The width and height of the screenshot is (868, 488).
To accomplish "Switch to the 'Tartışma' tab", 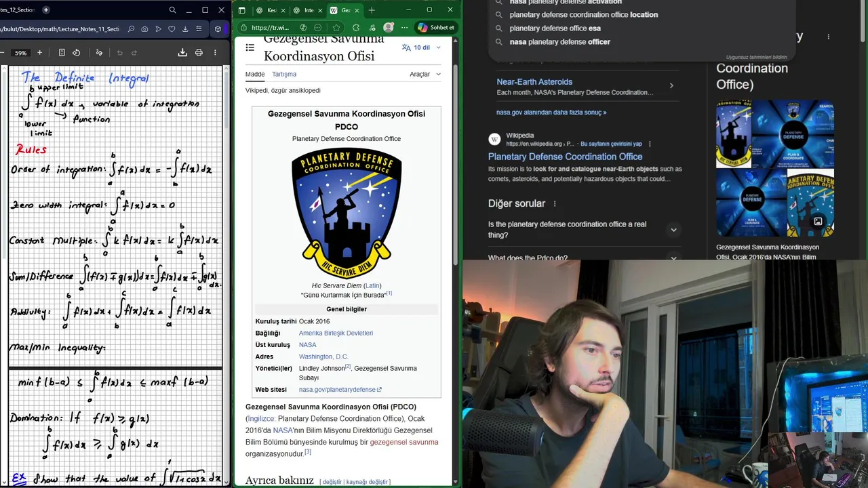I will tap(284, 74).
